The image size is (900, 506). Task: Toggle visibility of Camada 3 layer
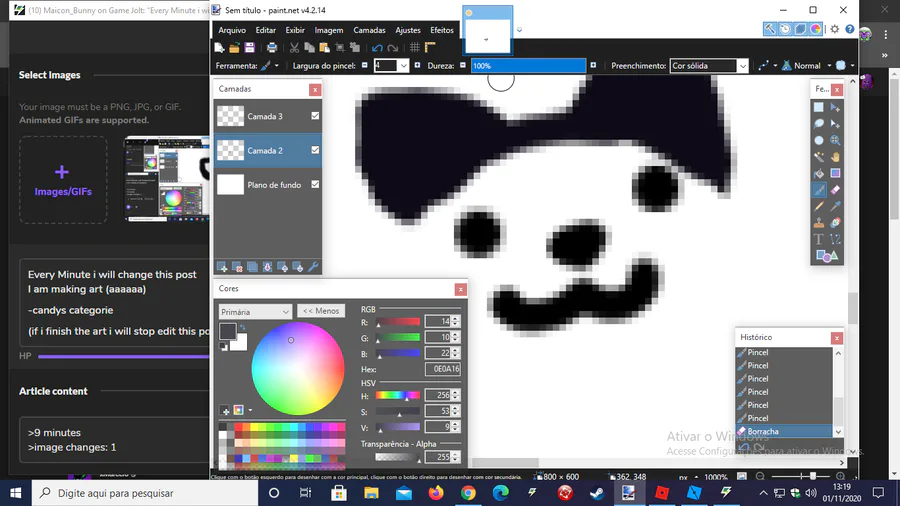tap(315, 116)
